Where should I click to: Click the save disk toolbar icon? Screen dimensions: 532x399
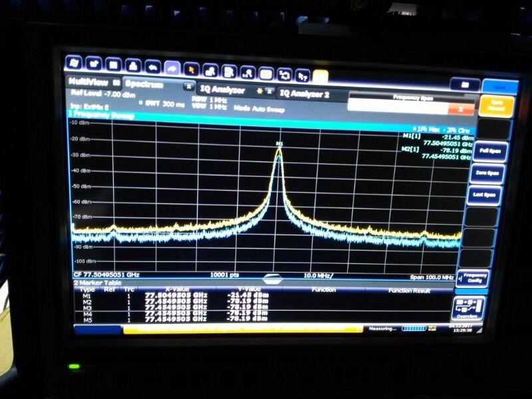pyautogui.click(x=113, y=65)
